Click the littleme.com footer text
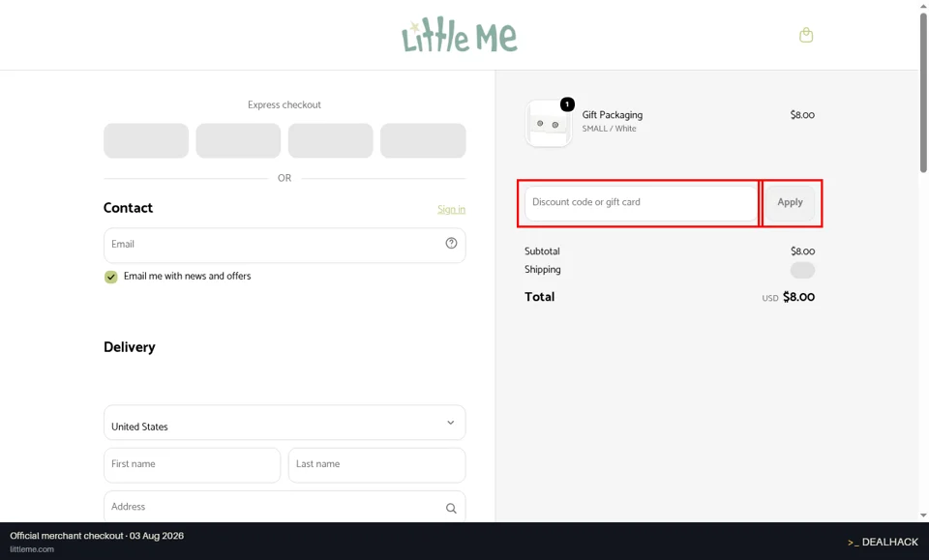Viewport: 929px width, 560px height. click(x=32, y=549)
